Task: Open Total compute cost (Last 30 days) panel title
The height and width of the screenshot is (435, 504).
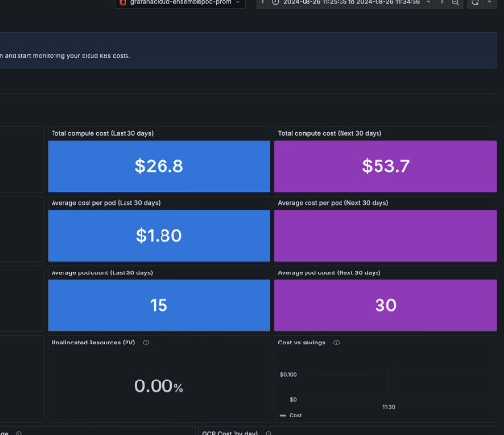Action: click(102, 133)
